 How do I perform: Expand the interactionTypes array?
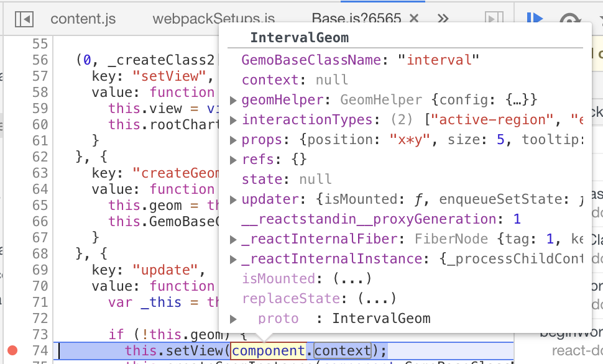coord(233,119)
